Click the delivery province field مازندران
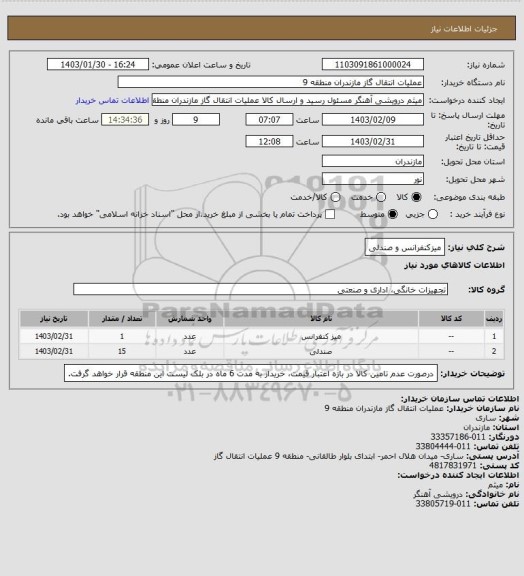Screen dimensions: 524x576 pos(373,161)
